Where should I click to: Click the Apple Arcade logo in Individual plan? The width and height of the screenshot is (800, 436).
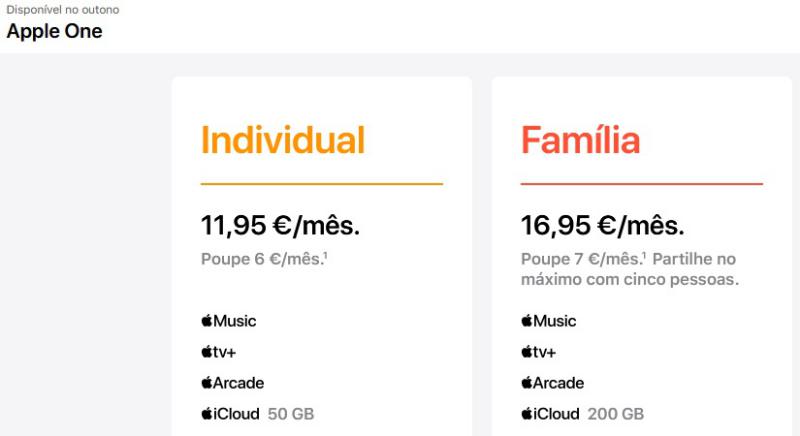[233, 383]
